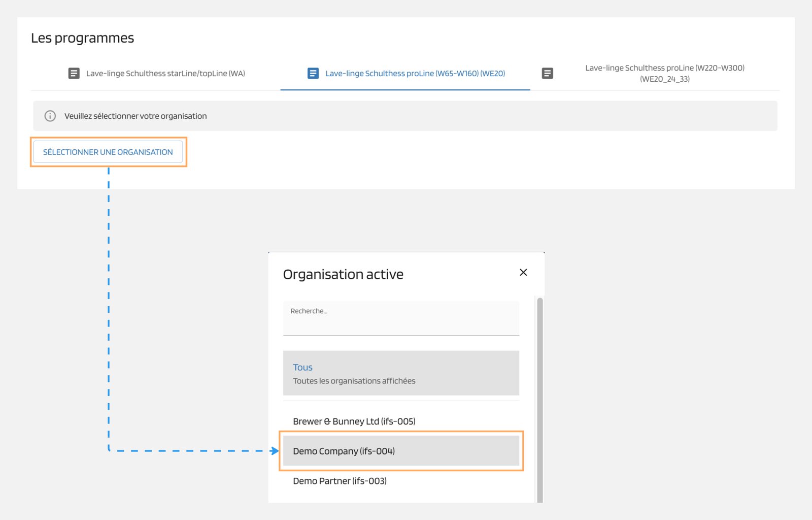The image size is (812, 520).
Task: Select Brewer & Bunney Ltd (ifs-005)
Action: (x=354, y=421)
